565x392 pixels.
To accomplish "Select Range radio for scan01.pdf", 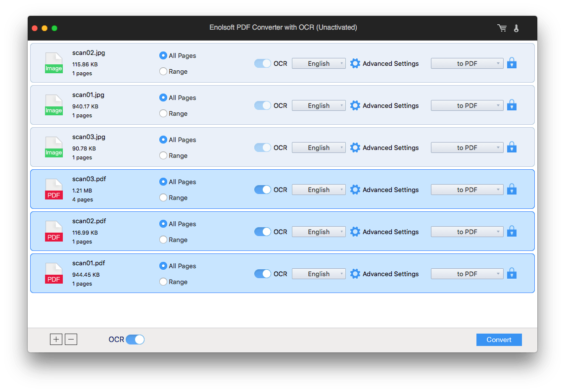I will coord(163,282).
